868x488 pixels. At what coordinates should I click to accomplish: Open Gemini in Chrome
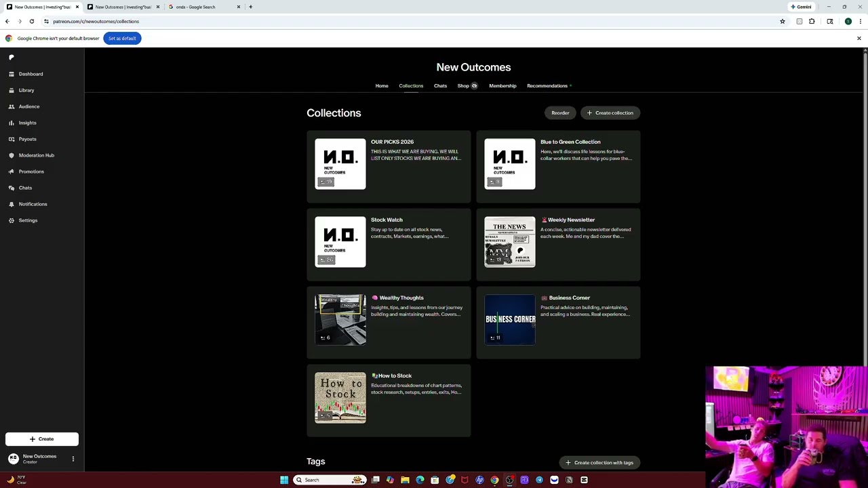coord(801,7)
